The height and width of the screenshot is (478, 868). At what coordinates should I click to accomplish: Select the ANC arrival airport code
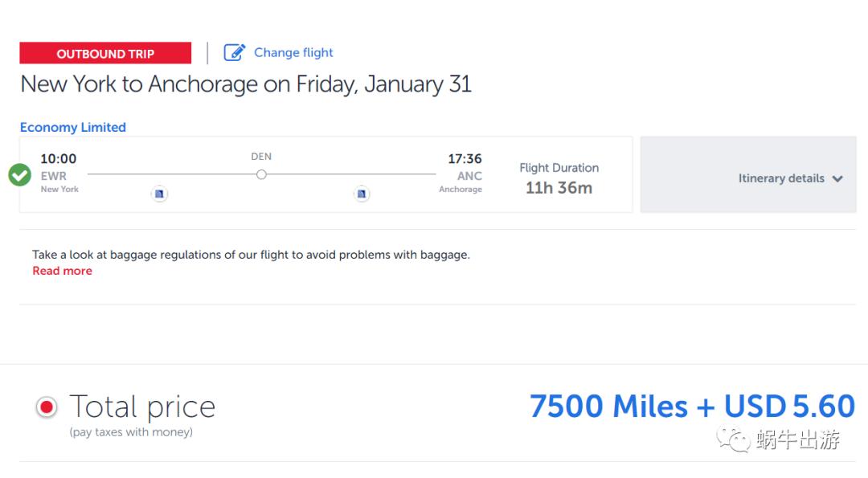click(x=469, y=176)
